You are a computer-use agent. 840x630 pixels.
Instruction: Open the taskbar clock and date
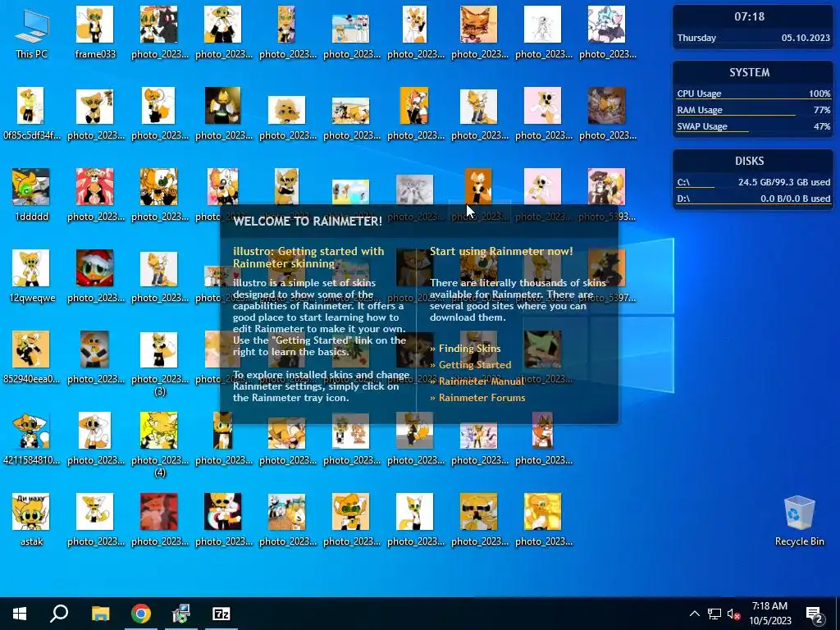point(769,614)
